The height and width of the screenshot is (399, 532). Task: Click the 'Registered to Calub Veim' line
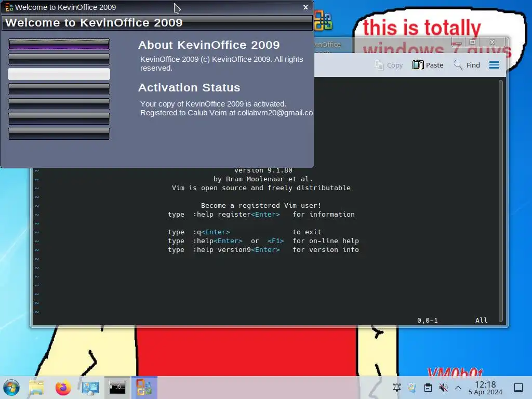tap(227, 113)
